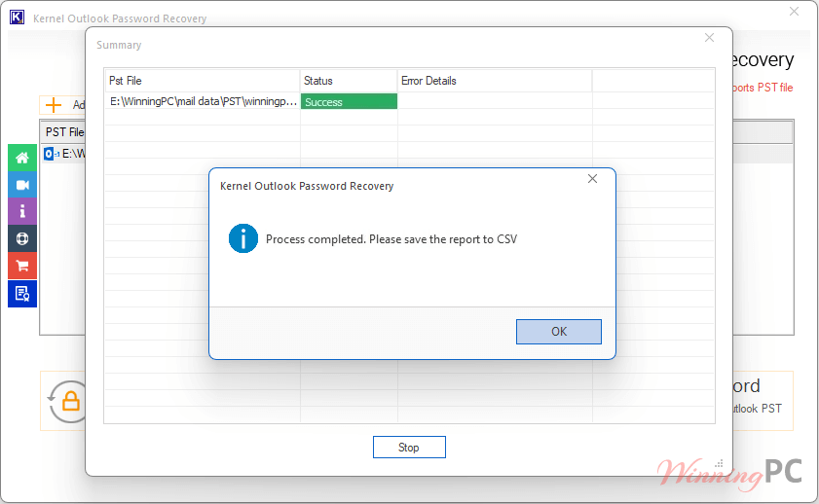
Task: Click the PST File header in main window
Action: 64,132
